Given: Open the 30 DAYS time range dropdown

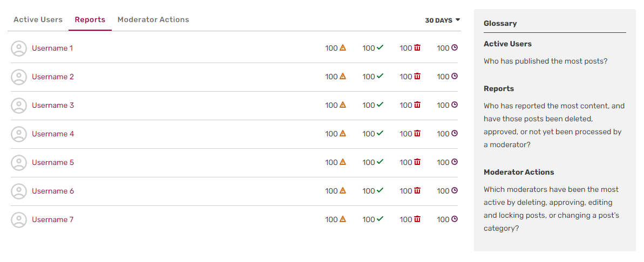Looking at the screenshot, I should (438, 20).
